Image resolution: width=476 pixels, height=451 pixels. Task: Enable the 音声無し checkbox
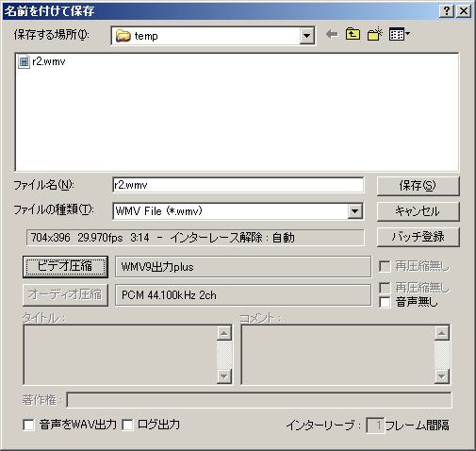coord(385,302)
